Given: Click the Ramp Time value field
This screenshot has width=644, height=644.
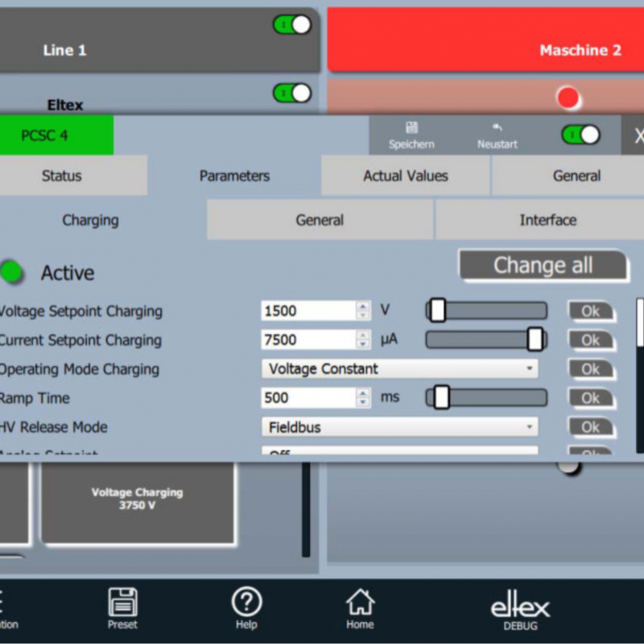Looking at the screenshot, I should coord(308,398).
